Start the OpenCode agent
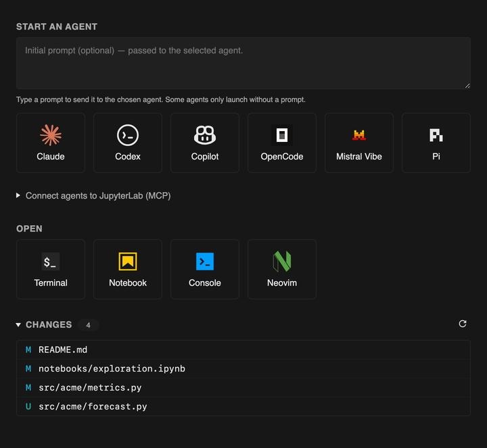This screenshot has width=487, height=448. [281, 143]
